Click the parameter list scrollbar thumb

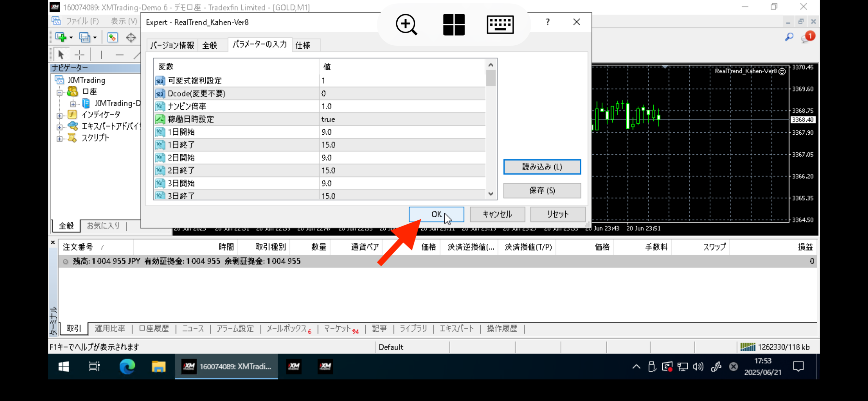click(491, 78)
